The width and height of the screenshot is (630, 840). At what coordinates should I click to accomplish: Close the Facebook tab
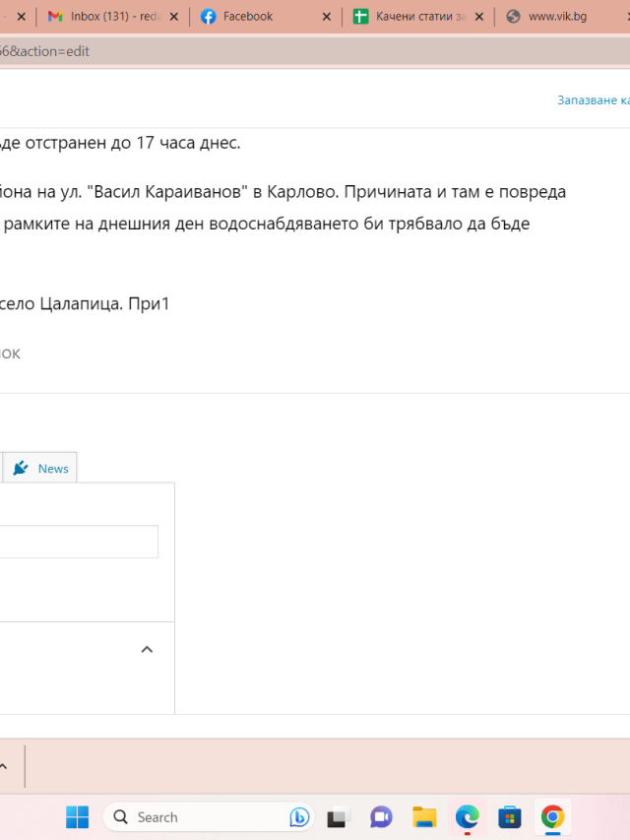click(x=326, y=17)
